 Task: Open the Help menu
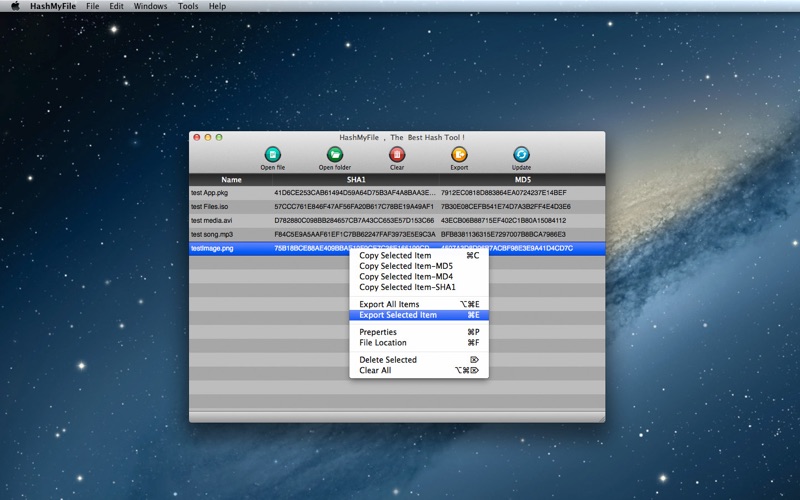pyautogui.click(x=217, y=6)
